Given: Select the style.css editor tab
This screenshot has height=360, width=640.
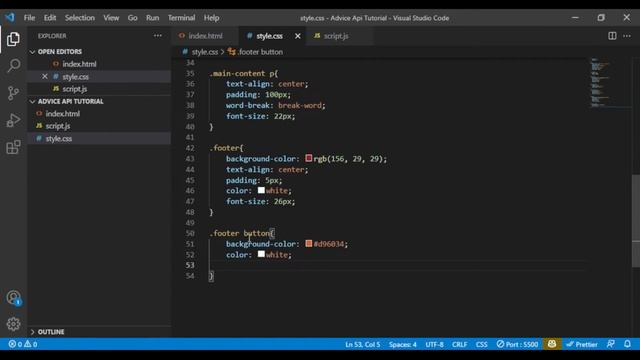Looking at the screenshot, I should tap(269, 36).
